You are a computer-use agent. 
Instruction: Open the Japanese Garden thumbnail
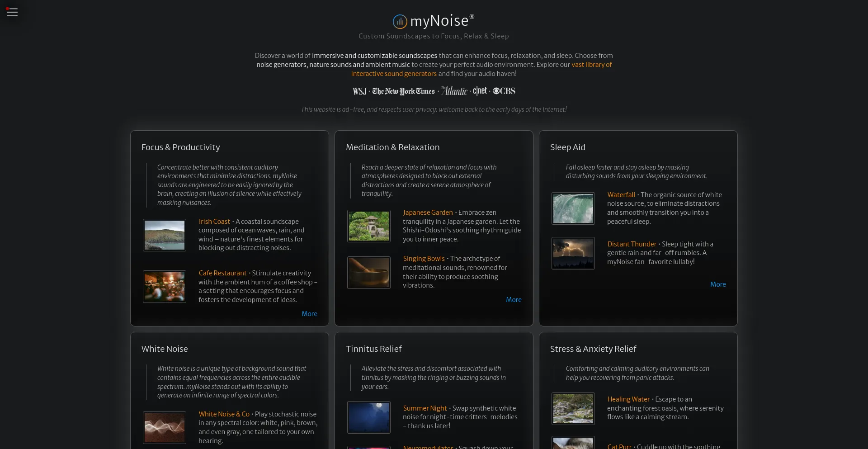pyautogui.click(x=369, y=226)
